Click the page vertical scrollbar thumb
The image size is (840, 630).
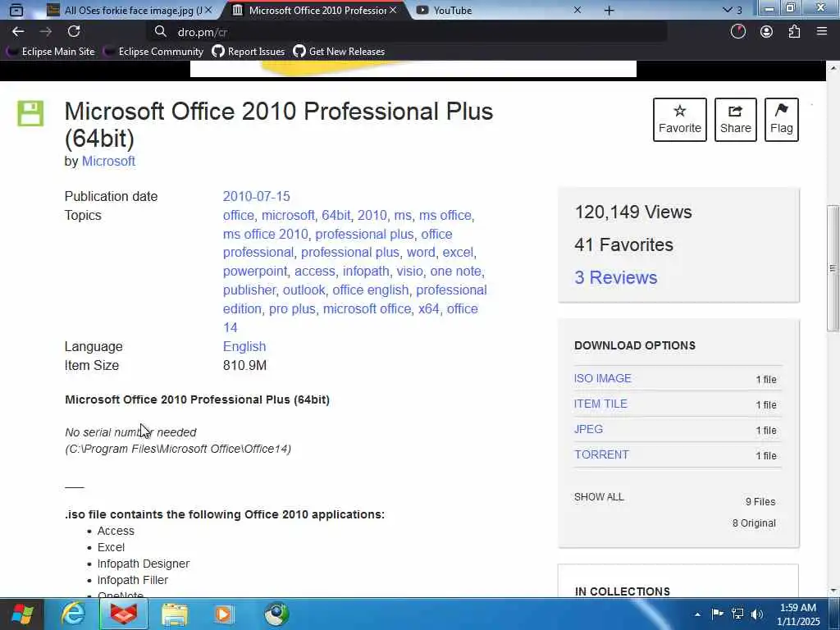pos(833,268)
